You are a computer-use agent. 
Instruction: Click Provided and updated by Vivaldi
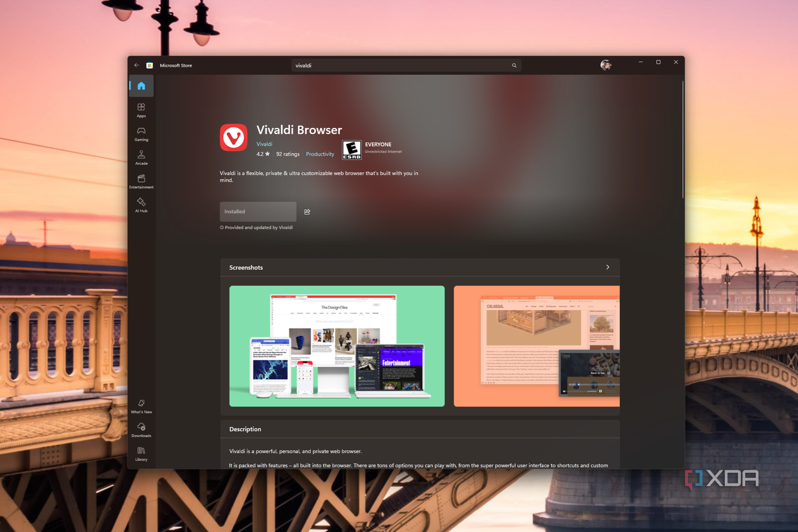coord(257,228)
